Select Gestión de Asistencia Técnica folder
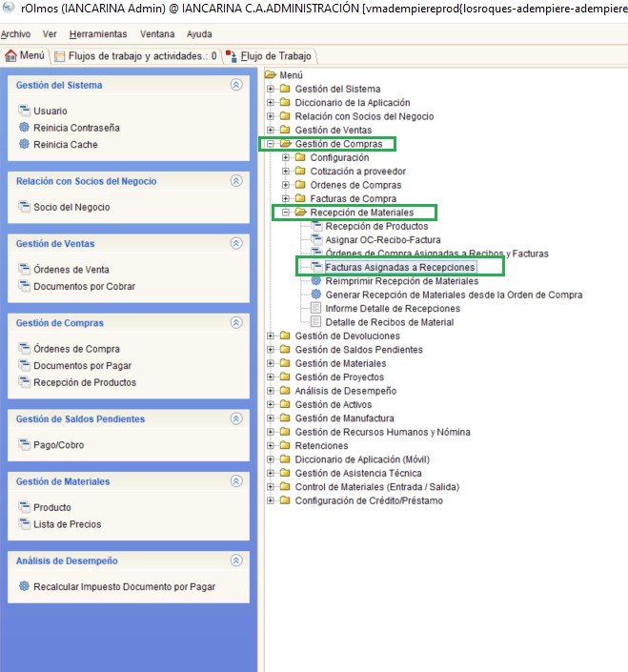628x672 pixels. click(358, 473)
